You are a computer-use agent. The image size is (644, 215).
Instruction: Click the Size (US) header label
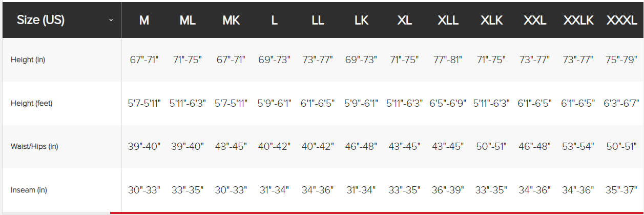pyautogui.click(x=40, y=21)
